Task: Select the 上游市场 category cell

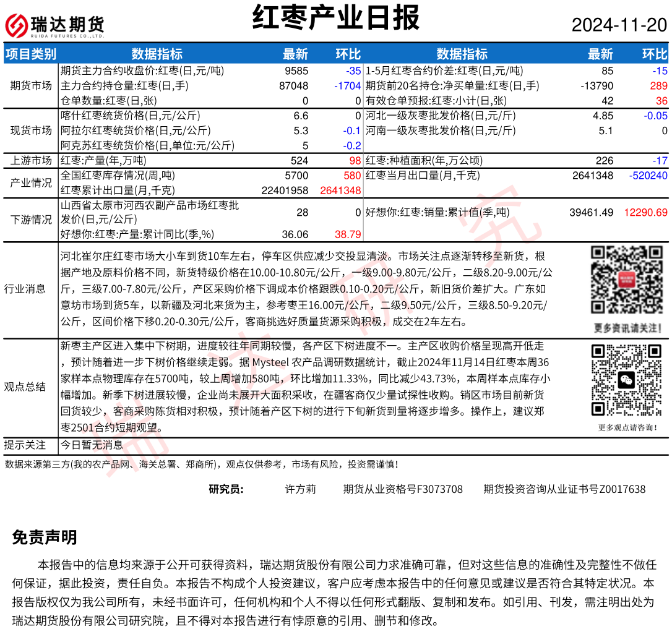Action: pos(31,161)
